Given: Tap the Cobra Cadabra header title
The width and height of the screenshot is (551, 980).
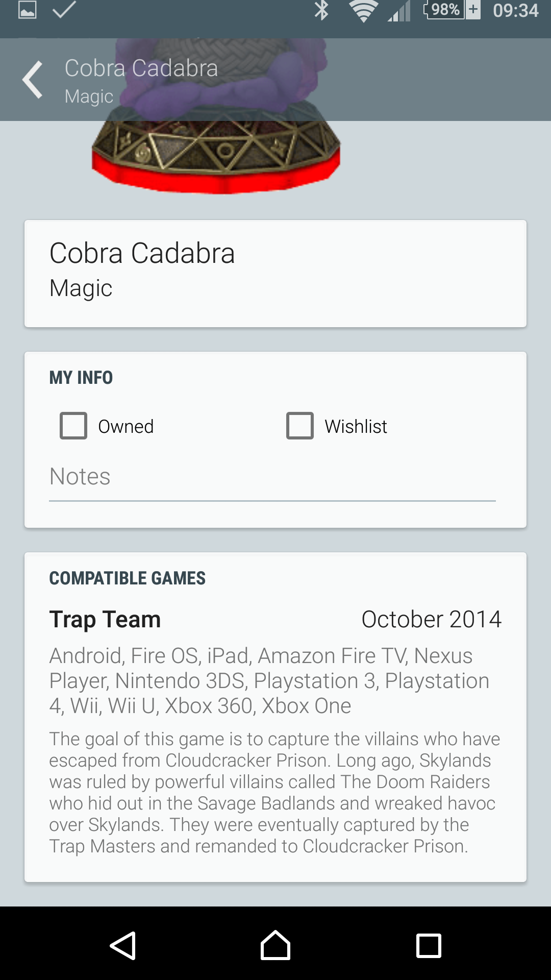Looking at the screenshot, I should pos(141,68).
